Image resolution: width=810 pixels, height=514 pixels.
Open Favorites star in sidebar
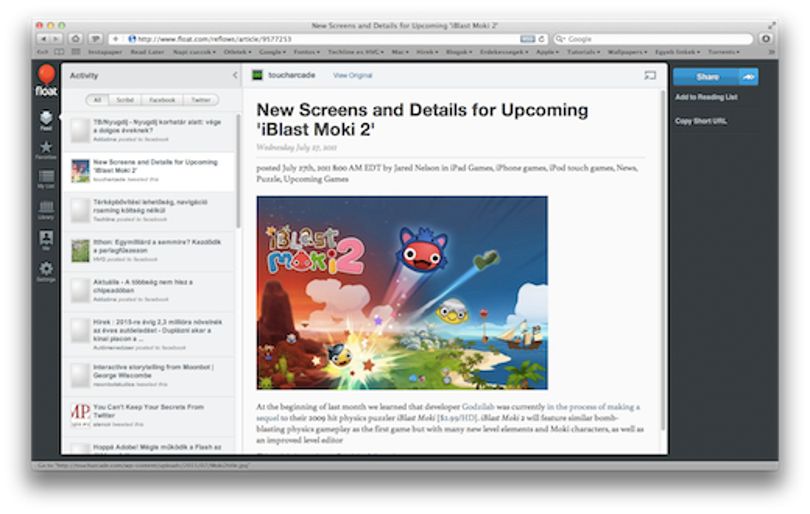click(46, 150)
